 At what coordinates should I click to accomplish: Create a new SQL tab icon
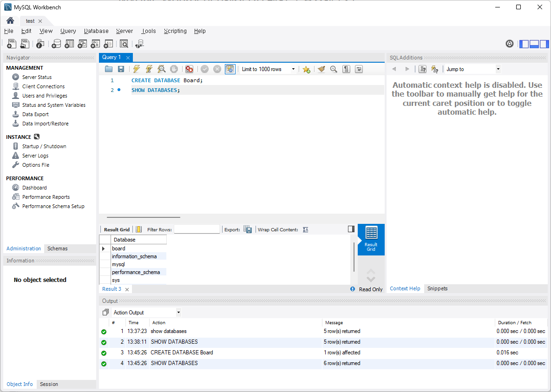(x=12, y=44)
